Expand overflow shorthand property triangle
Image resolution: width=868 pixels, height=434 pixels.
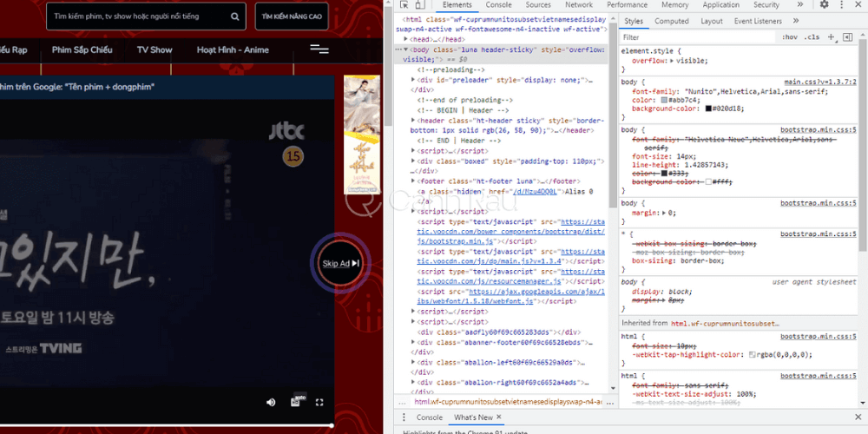[x=672, y=61]
